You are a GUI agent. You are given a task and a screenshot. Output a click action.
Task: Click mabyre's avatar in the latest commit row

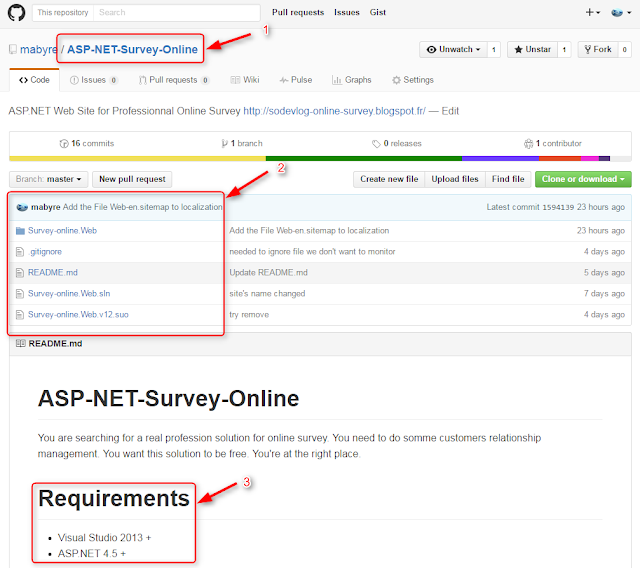[22, 207]
